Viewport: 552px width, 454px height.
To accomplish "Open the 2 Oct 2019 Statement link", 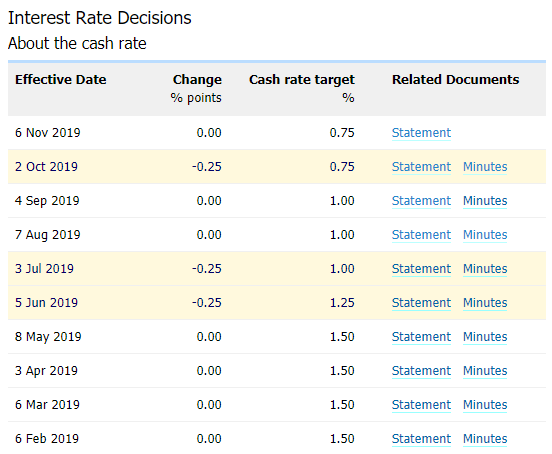I will tap(421, 166).
